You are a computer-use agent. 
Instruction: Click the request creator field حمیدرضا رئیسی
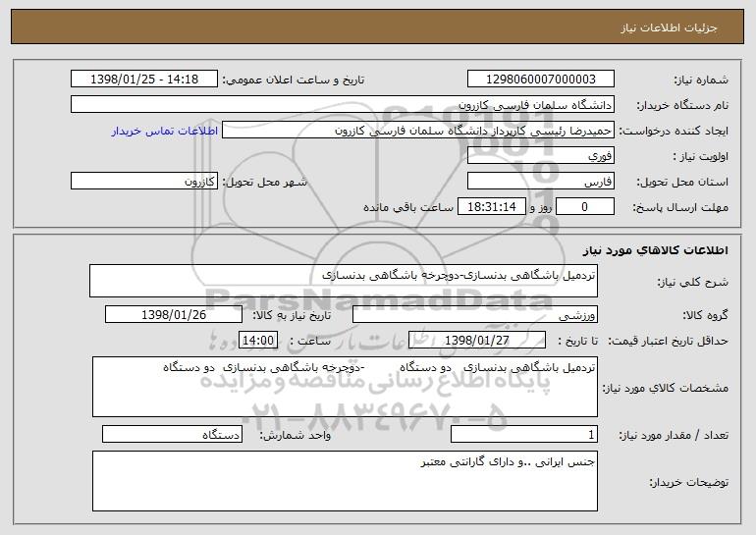click(x=418, y=131)
